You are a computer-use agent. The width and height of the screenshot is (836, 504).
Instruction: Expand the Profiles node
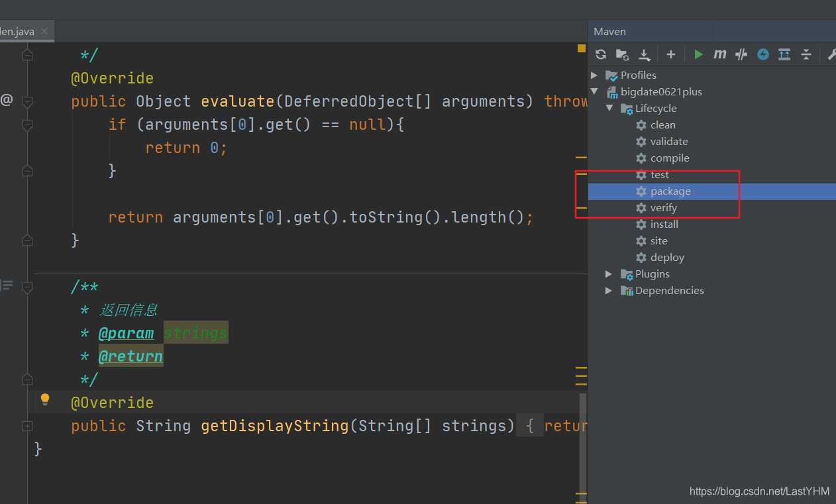tap(594, 75)
